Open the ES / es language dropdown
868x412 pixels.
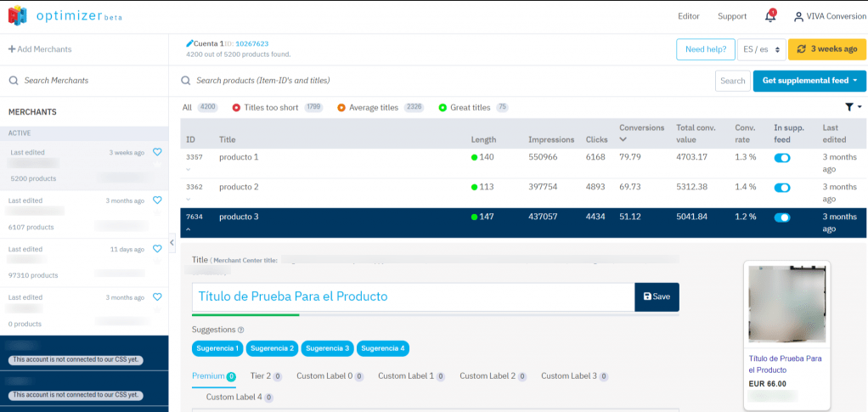coord(762,49)
